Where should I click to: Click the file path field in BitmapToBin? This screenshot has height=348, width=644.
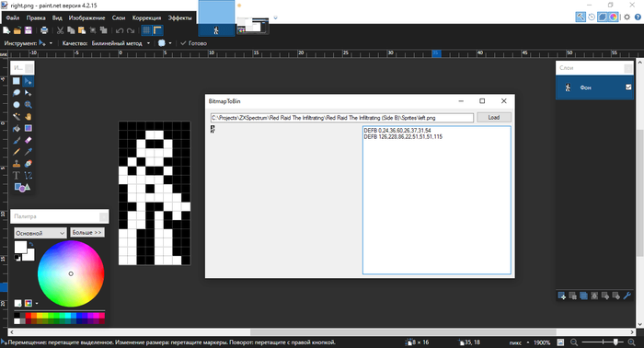tap(341, 118)
